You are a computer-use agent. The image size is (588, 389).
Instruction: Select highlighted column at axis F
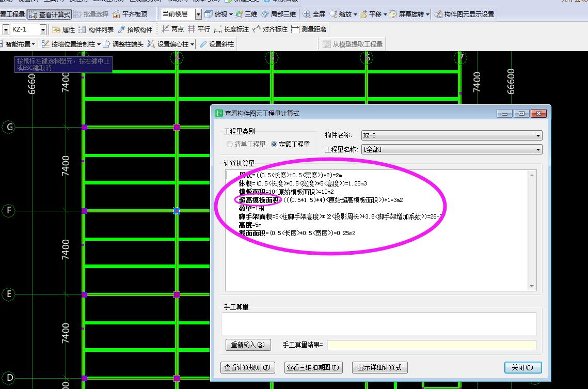tap(177, 211)
